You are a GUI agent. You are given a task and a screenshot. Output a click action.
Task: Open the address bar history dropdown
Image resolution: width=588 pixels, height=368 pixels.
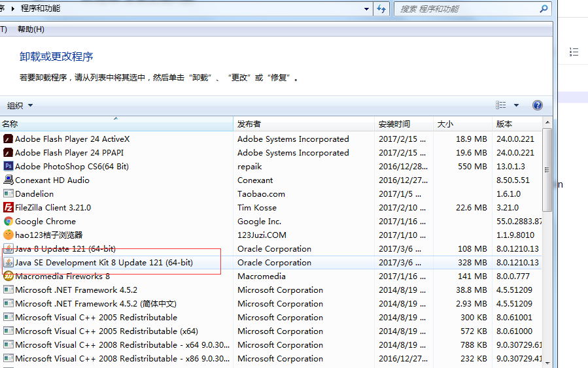pos(366,8)
